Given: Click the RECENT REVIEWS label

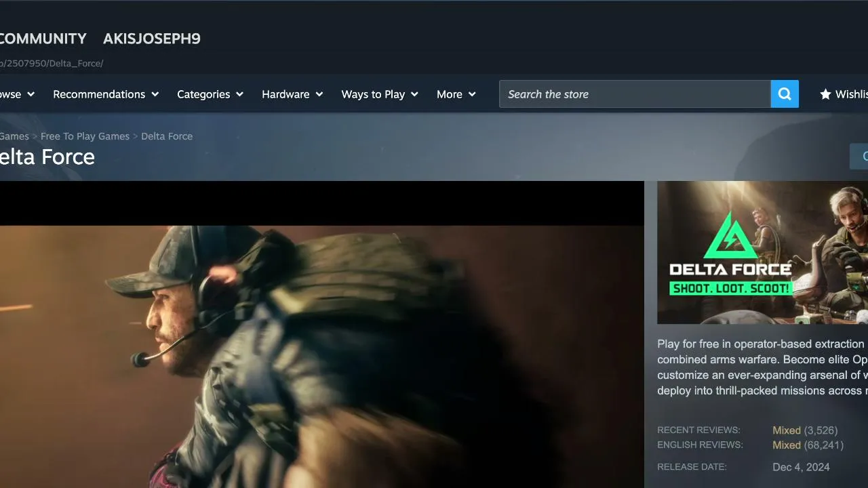Looking at the screenshot, I should pos(698,430).
